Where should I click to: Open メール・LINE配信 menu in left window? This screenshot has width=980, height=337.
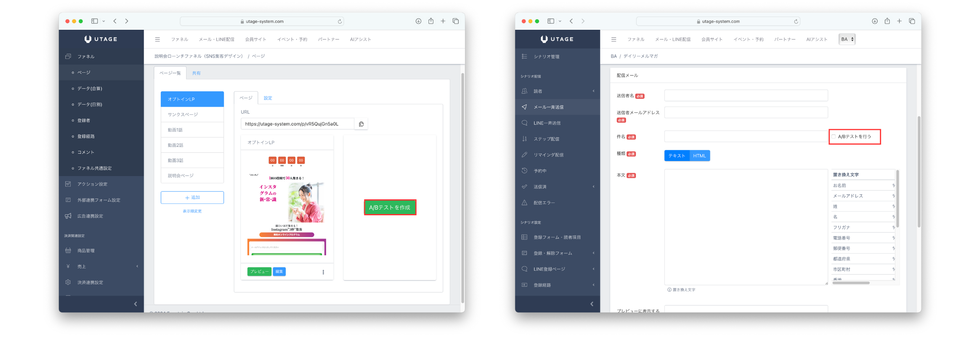tap(216, 40)
